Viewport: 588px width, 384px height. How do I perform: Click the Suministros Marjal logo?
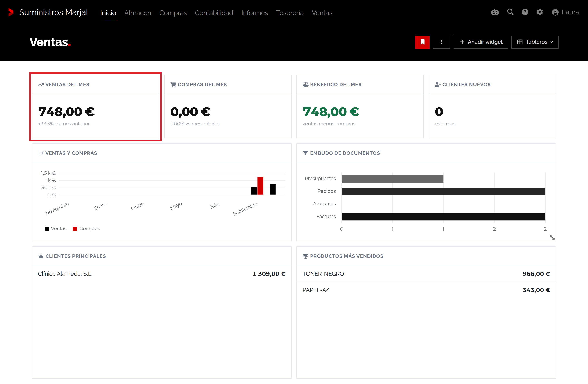click(48, 12)
